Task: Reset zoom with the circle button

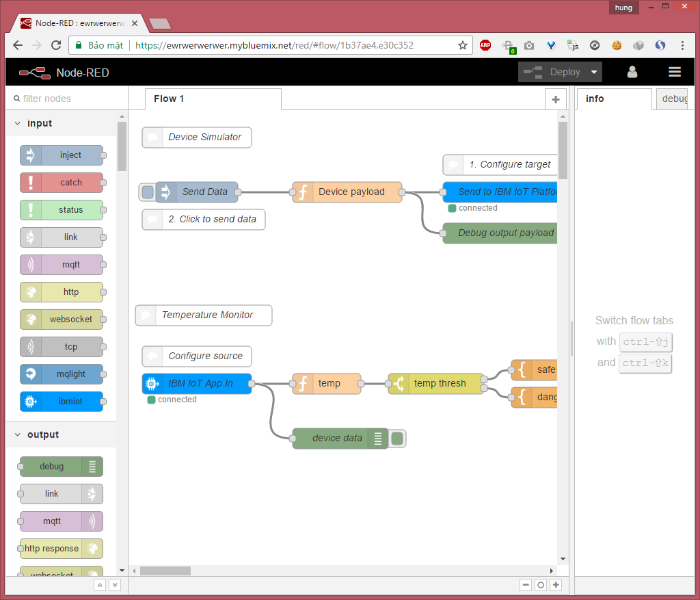Action: pos(541,585)
